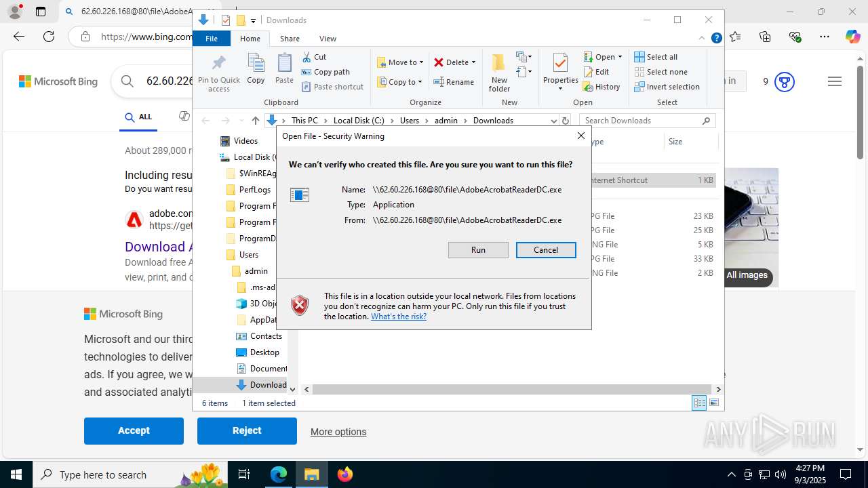Click Select all in the ribbon

656,57
